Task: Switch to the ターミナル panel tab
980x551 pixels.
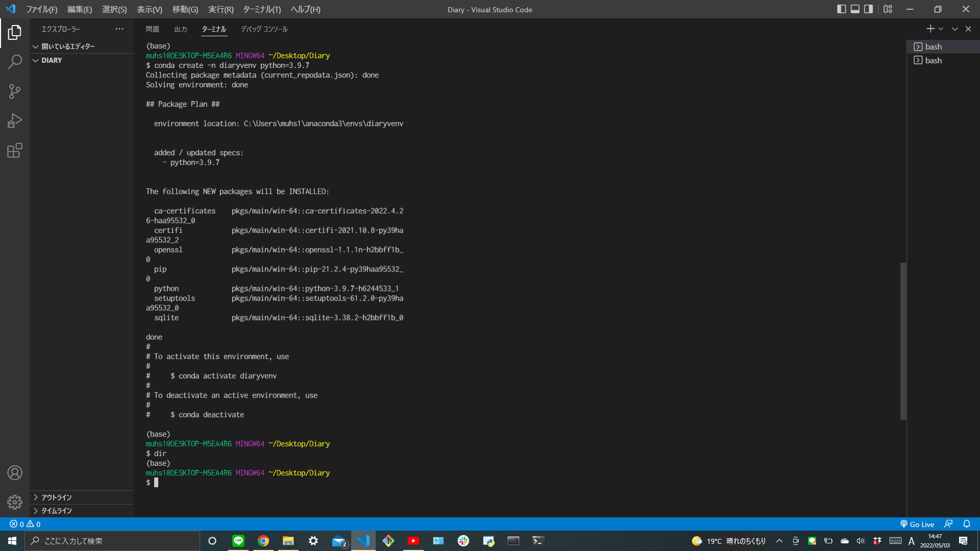Action: [x=214, y=30]
